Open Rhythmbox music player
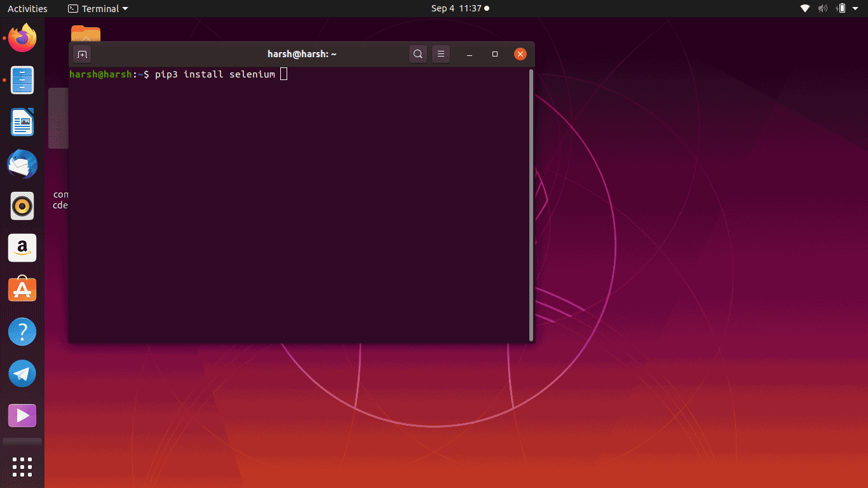Viewport: 868px width, 488px height. (22, 206)
